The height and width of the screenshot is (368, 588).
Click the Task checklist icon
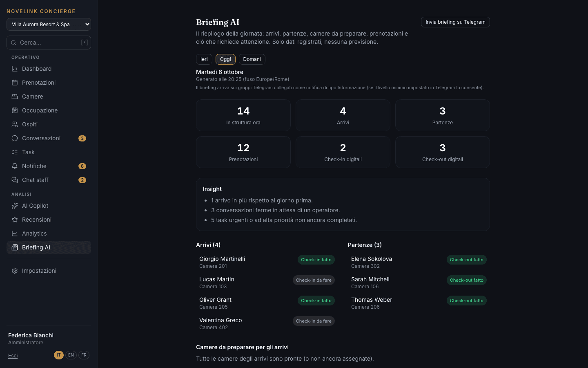(15, 152)
